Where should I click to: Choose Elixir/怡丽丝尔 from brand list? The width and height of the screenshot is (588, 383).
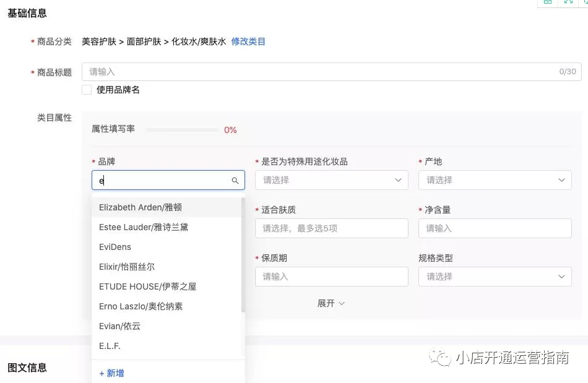pos(166,267)
